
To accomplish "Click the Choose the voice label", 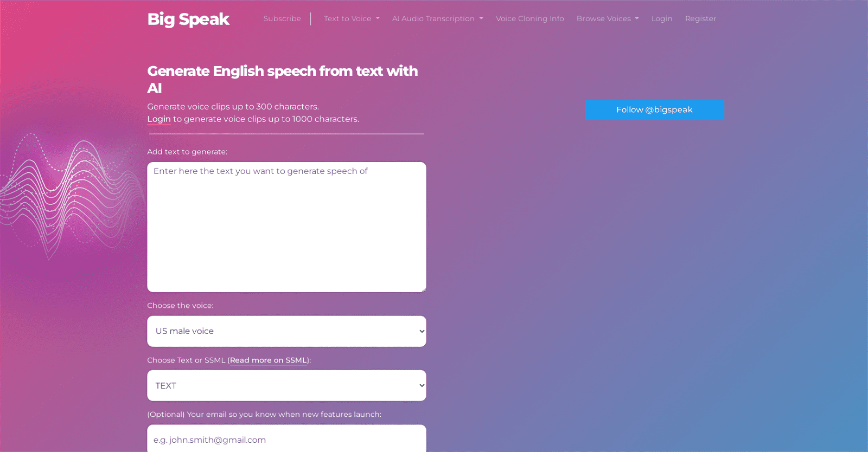I will pyautogui.click(x=180, y=306).
